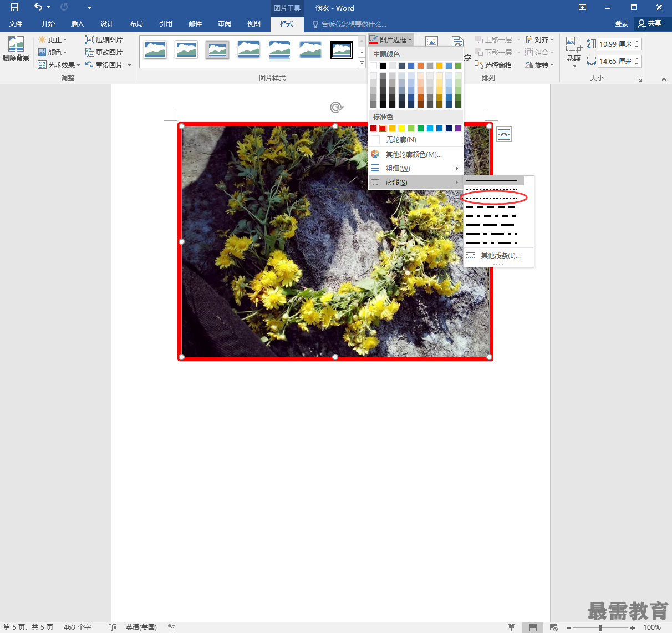Select 无轮廓 no outline option
Viewport: 672px width, 633px height.
tap(415, 140)
